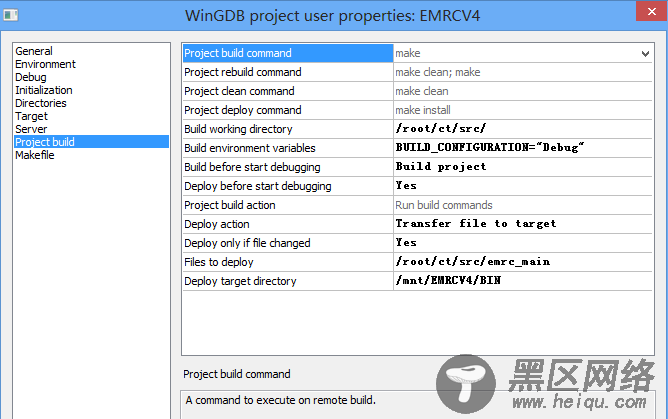Open the Makefile category
This screenshot has height=419, width=668.
point(35,155)
